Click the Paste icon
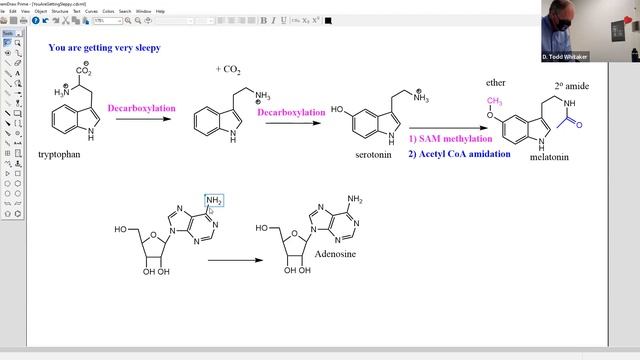 (x=85, y=20)
